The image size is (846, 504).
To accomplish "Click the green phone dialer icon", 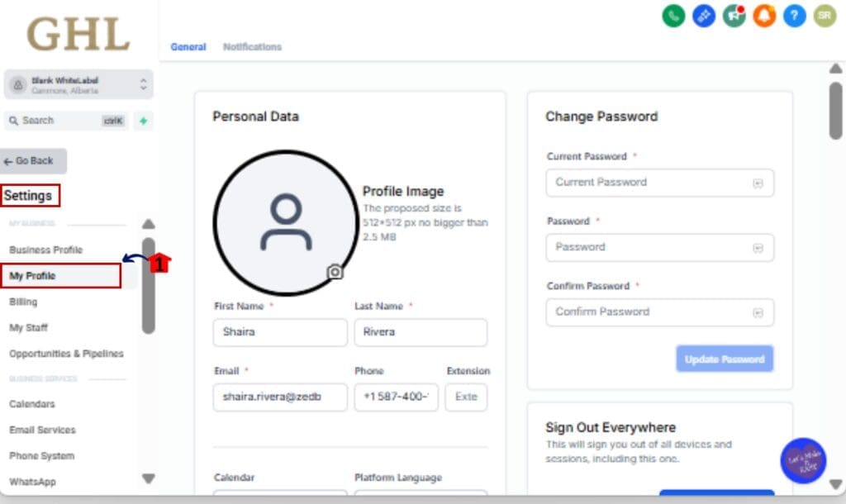I will pos(673,16).
